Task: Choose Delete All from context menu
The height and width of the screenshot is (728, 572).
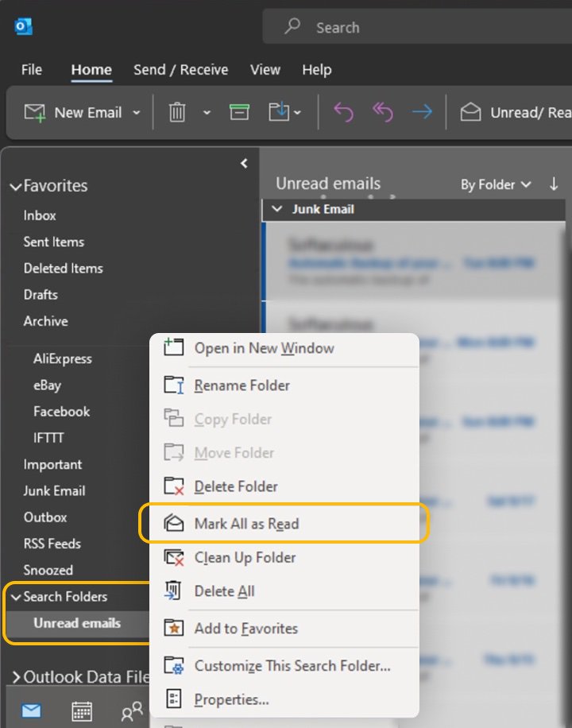Action: coord(284,591)
